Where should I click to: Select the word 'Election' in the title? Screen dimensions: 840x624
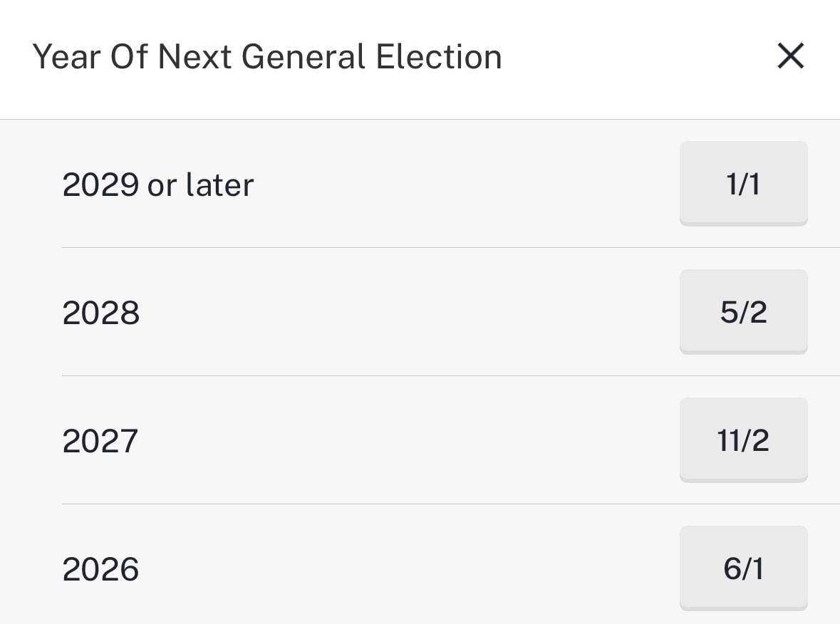coord(439,57)
